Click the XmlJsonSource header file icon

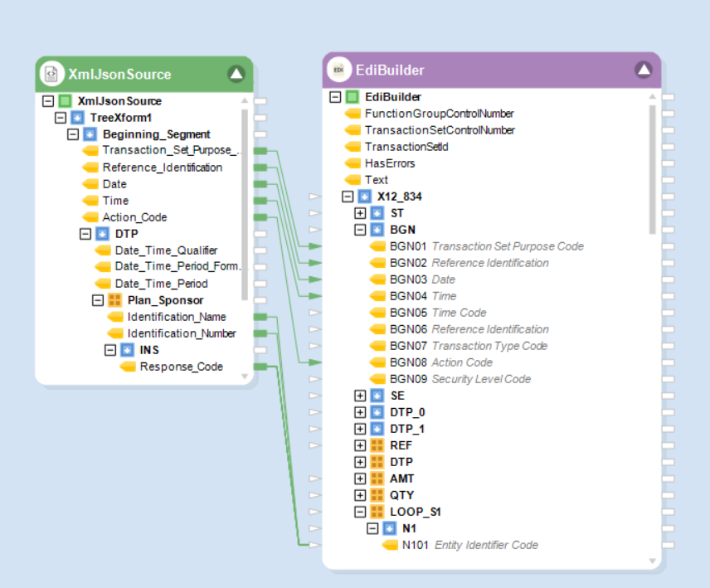(51, 74)
